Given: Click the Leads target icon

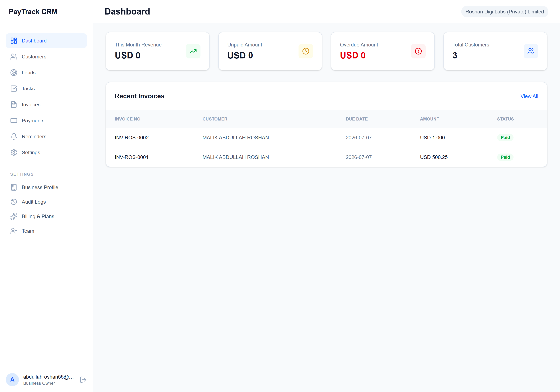Looking at the screenshot, I should click(x=14, y=73).
